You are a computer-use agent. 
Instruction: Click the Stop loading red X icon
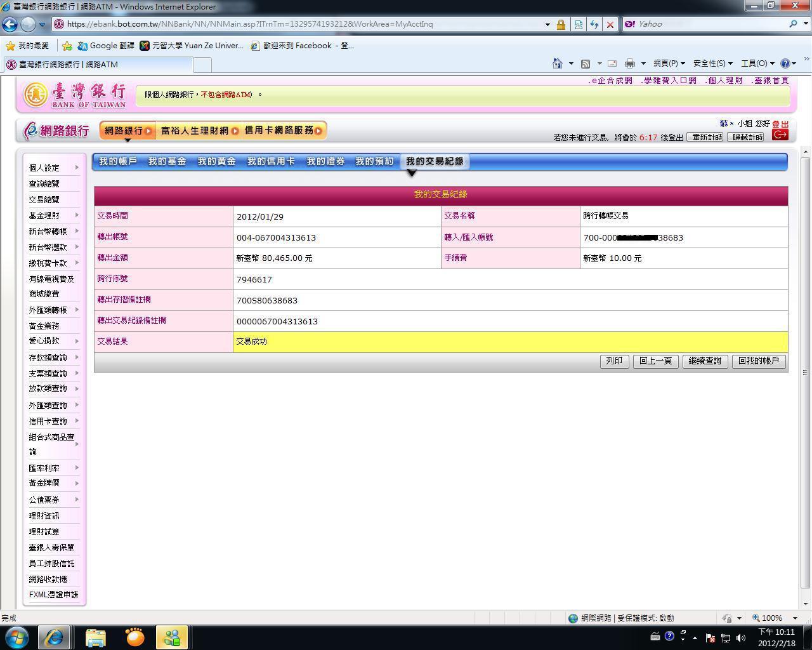(x=610, y=25)
